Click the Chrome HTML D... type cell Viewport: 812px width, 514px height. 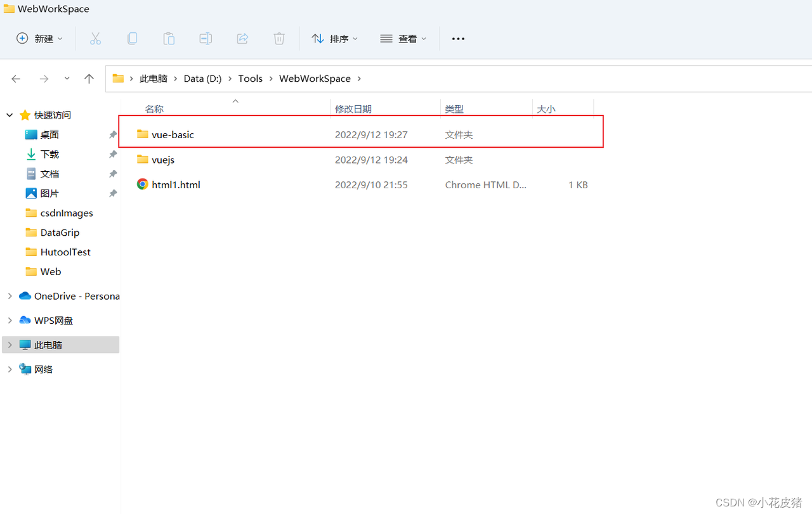(x=486, y=184)
